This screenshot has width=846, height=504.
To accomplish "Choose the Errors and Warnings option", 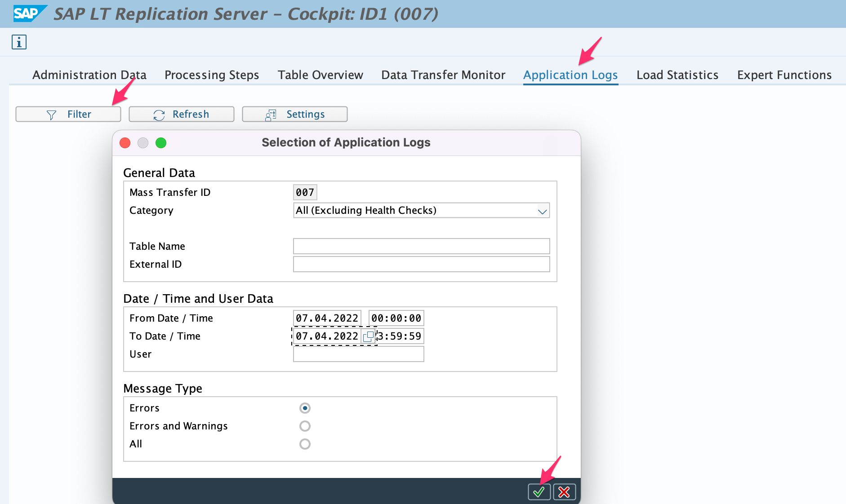I will [x=305, y=426].
